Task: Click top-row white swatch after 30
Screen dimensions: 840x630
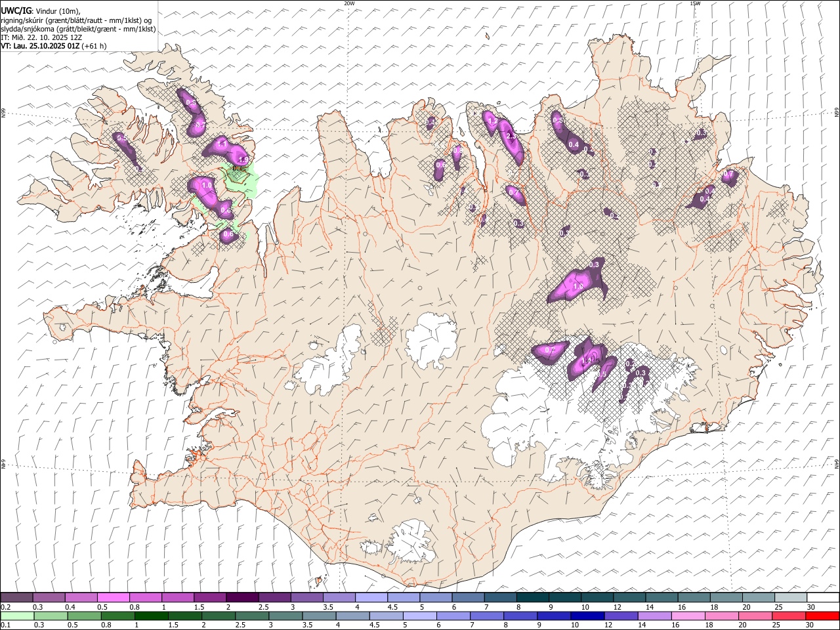Action: click(823, 598)
